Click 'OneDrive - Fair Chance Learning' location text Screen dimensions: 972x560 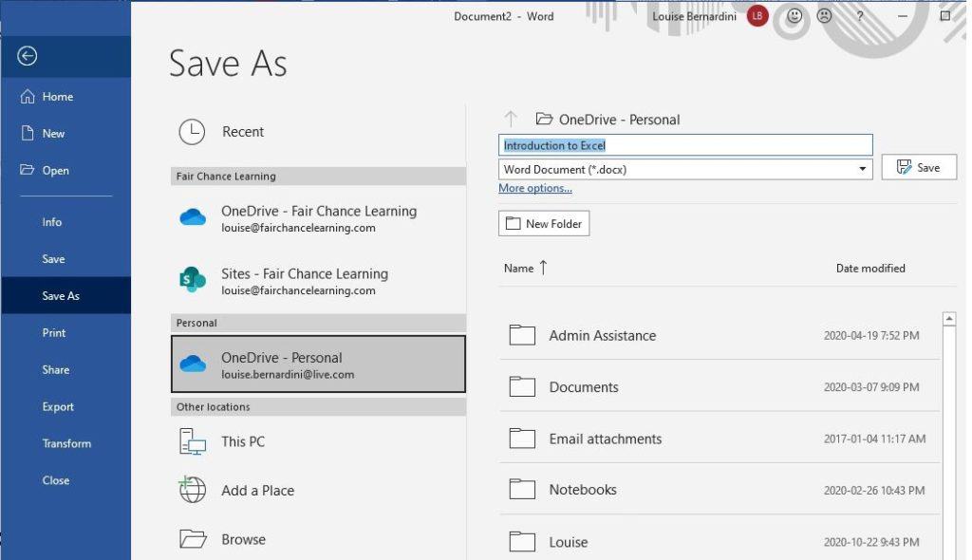(319, 211)
